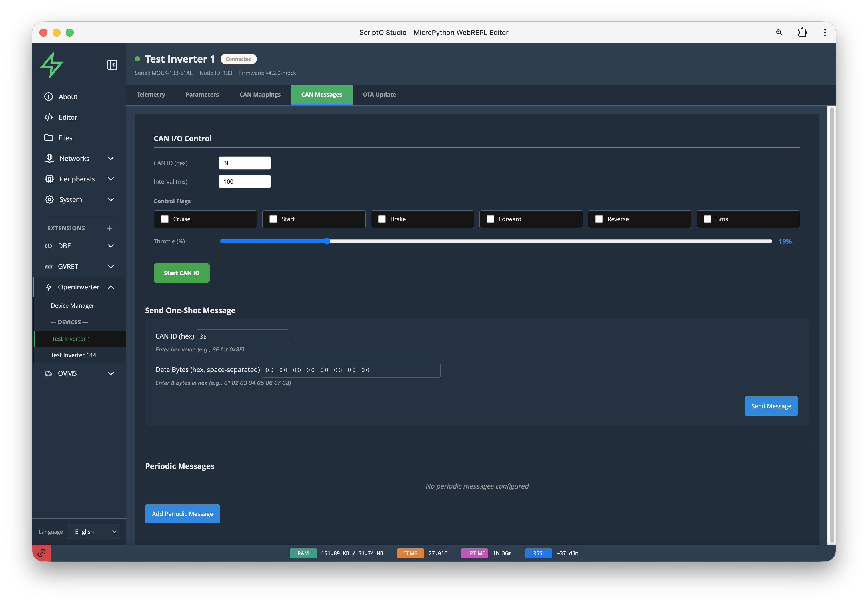Image resolution: width=868 pixels, height=604 pixels.
Task: Collapse the OpenInverter section chevron
Action: tap(111, 287)
